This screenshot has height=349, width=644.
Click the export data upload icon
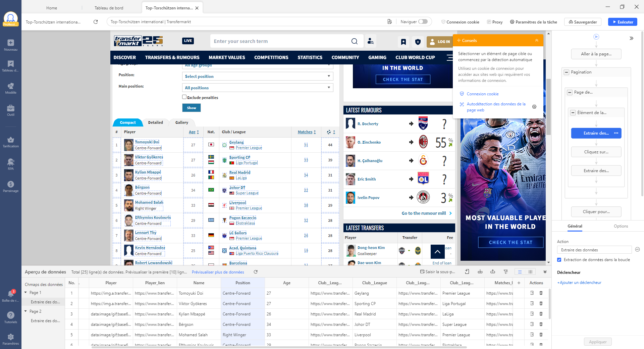pos(493,272)
